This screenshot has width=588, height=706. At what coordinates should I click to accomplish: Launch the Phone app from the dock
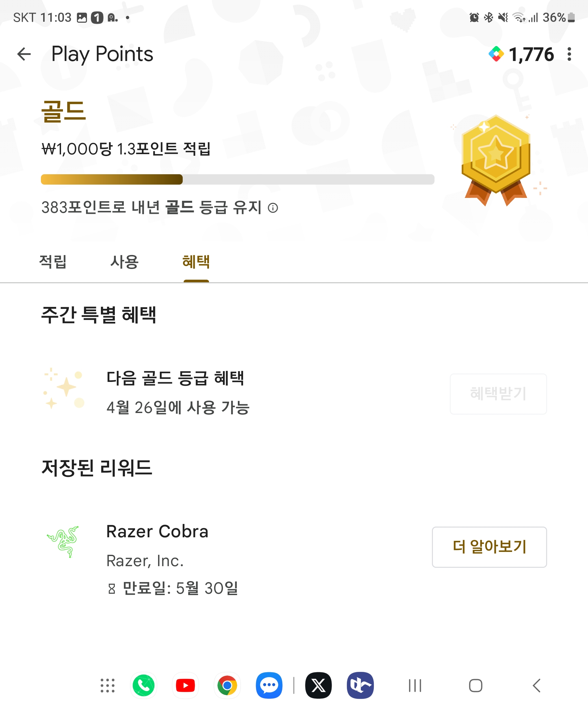coord(143,686)
